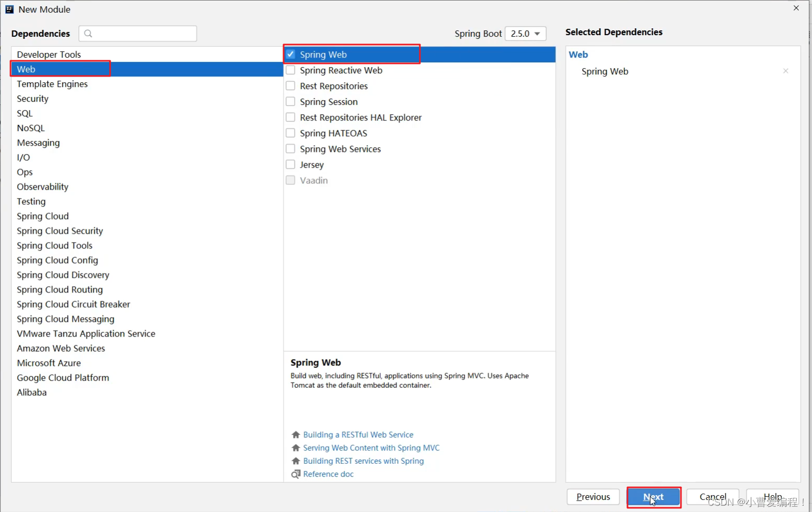Screen dimensions: 812x512
Task: Click home icon beside Building a RESTful Web Service
Action: coord(296,435)
